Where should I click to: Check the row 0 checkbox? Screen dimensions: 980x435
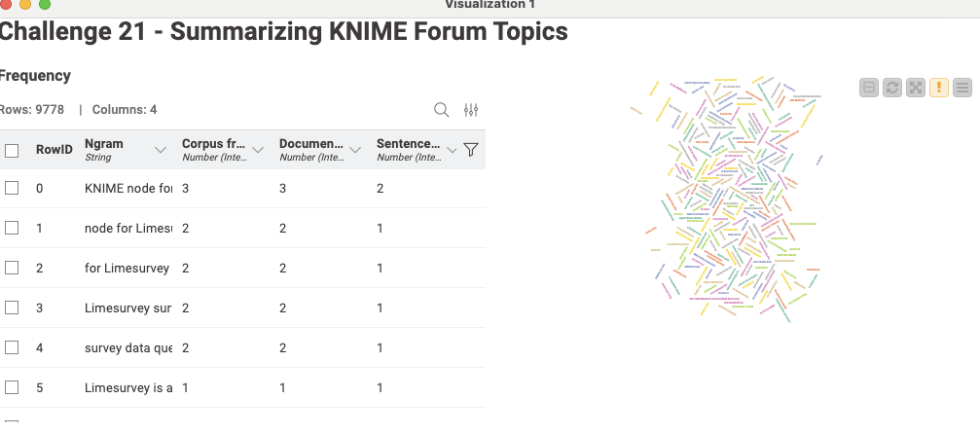pyautogui.click(x=12, y=188)
